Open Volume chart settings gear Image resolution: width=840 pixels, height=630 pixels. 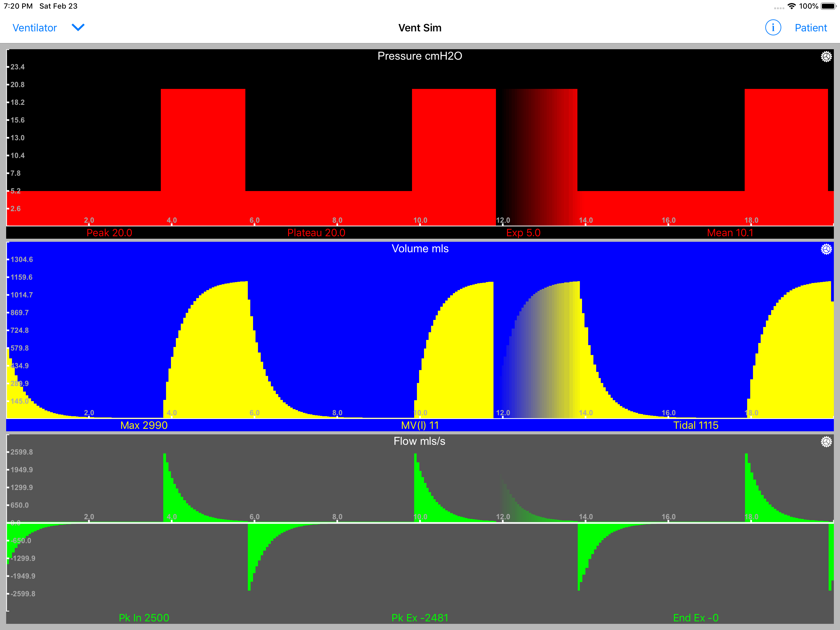point(826,249)
